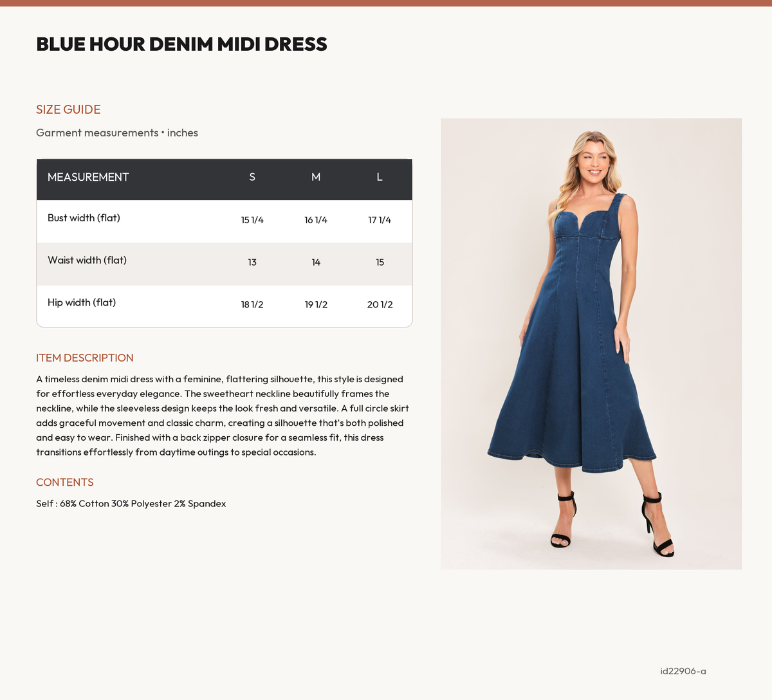
Task: Click the L size column header
Action: tap(380, 177)
